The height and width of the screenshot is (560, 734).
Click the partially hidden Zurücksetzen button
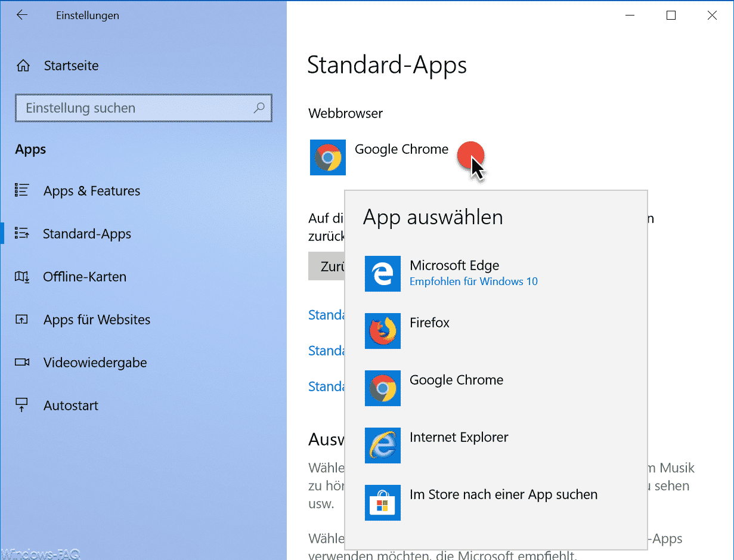(326, 267)
